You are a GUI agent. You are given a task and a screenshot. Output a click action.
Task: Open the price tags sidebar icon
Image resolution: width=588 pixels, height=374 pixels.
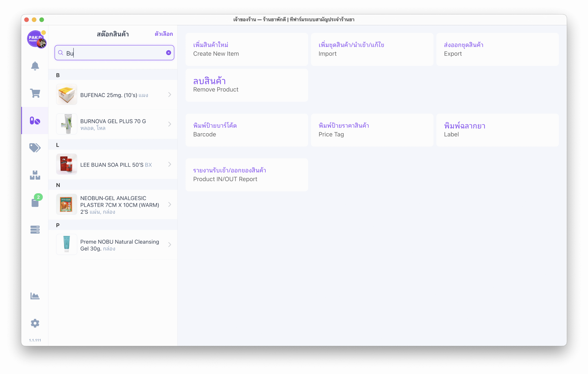(35, 147)
